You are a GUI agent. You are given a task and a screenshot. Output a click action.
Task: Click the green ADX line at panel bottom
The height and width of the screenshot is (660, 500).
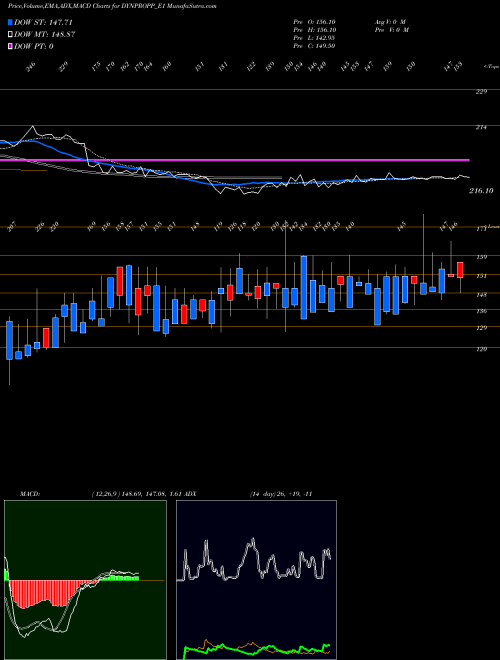click(x=257, y=649)
